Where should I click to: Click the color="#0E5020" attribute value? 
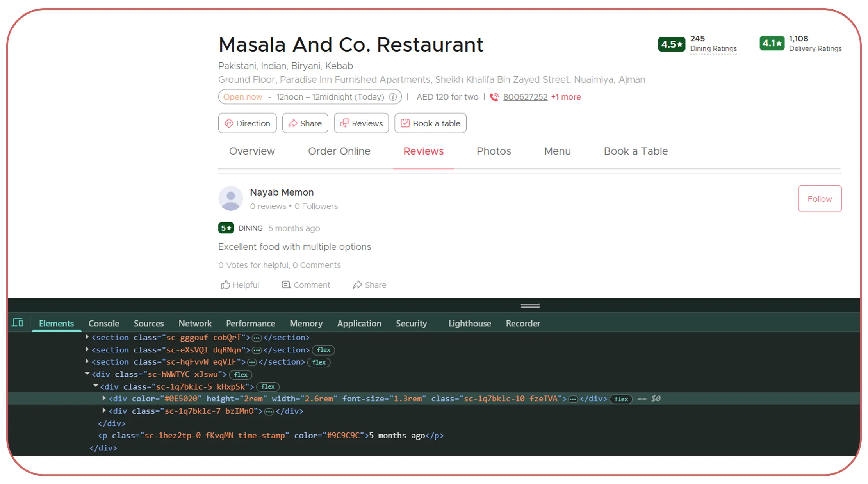[x=181, y=399]
